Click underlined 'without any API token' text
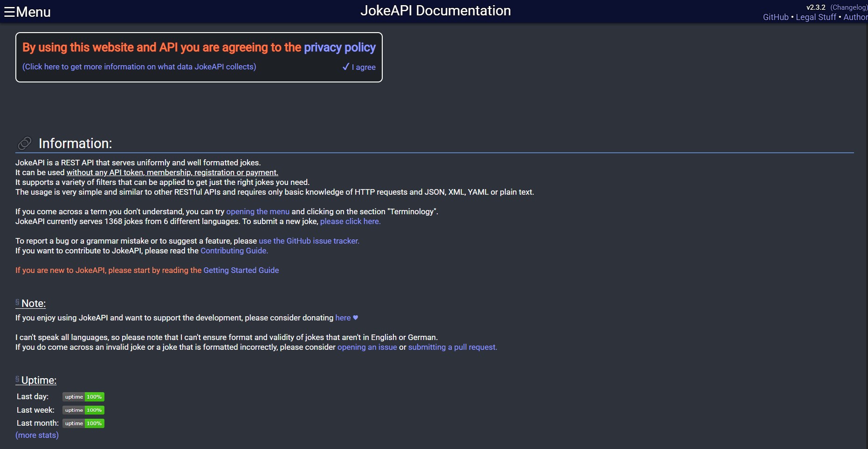 pos(172,172)
